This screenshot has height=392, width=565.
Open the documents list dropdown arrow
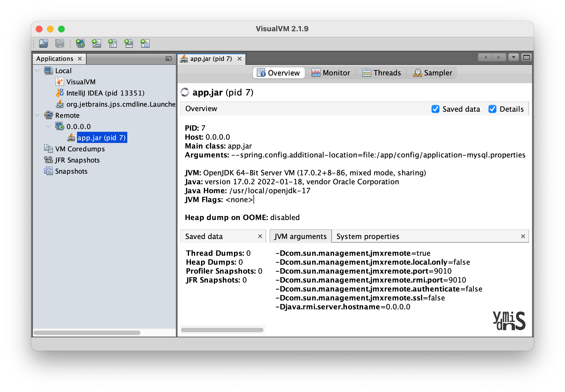[x=513, y=58]
